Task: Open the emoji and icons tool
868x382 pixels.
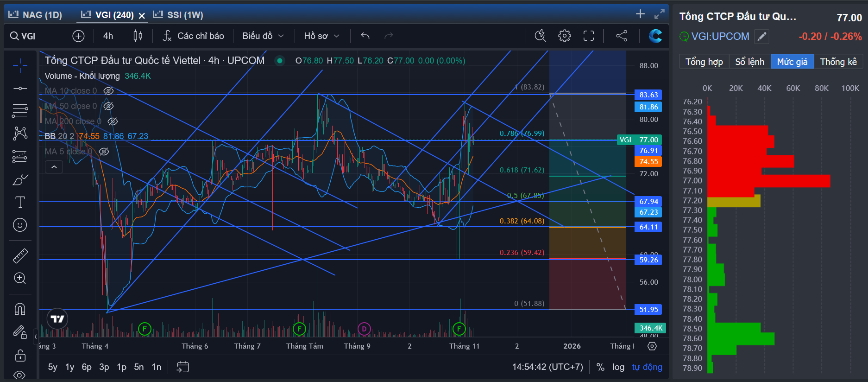Action: (x=20, y=225)
